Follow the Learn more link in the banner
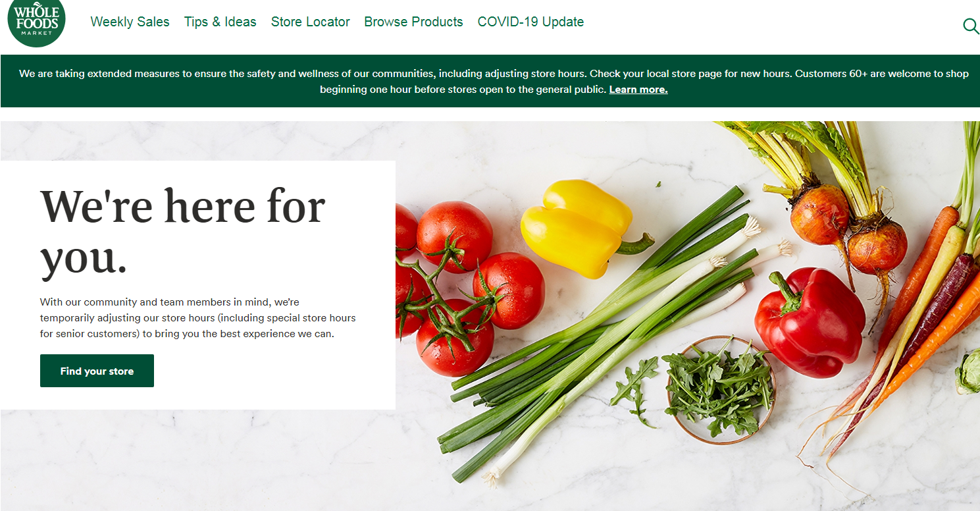The width and height of the screenshot is (980, 511). point(638,90)
